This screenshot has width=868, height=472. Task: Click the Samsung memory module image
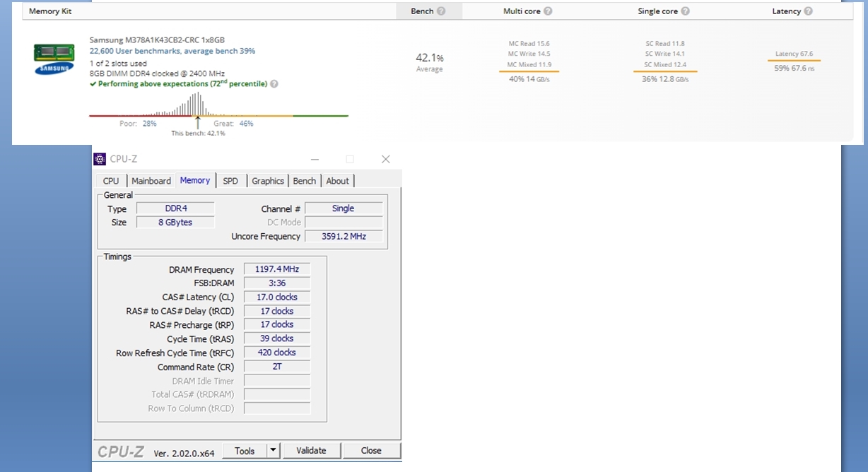click(54, 58)
